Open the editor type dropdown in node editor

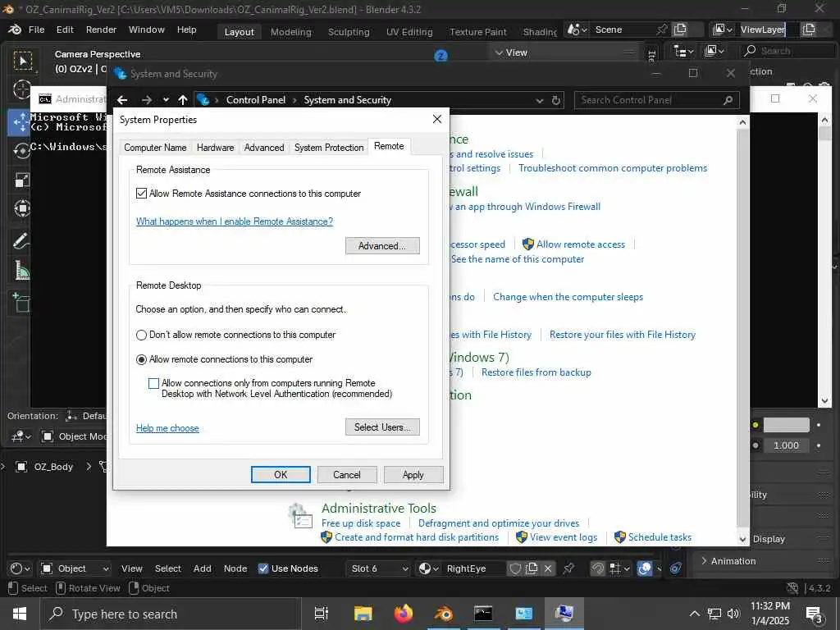pyautogui.click(x=21, y=568)
